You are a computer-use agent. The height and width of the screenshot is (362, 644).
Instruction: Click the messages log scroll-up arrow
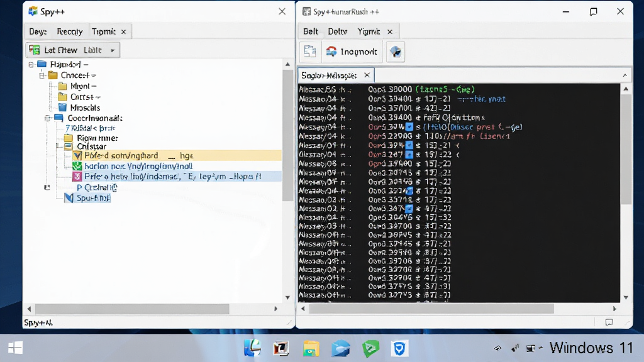point(626,89)
